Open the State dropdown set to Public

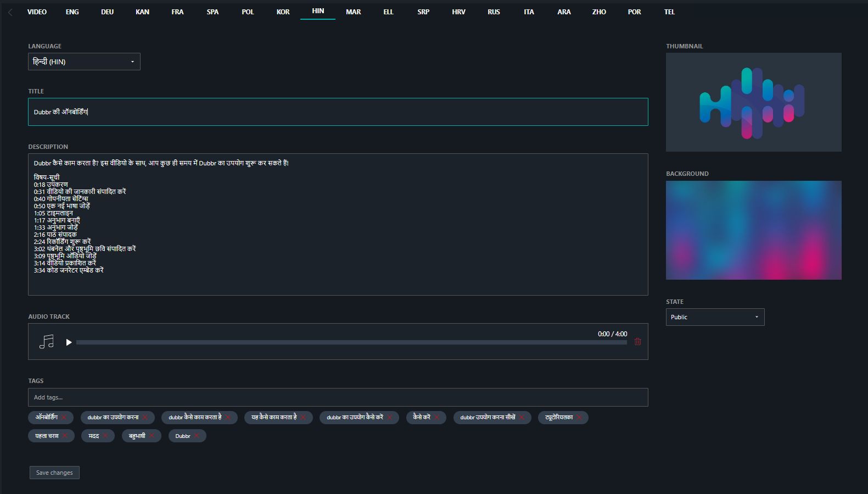click(x=715, y=317)
